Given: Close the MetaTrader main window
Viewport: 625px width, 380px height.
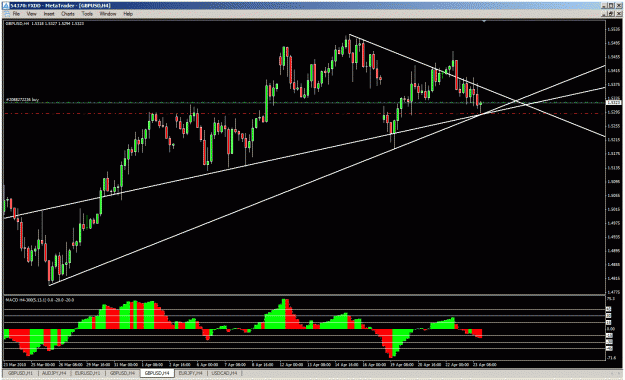Looking at the screenshot, I should pyautogui.click(x=619, y=6).
